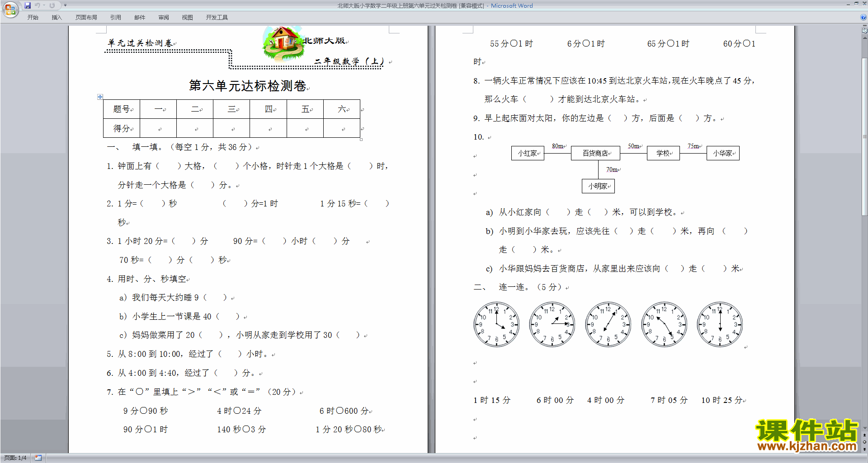This screenshot has width=868, height=463.
Task: Click the 小红家 text box in diagram
Action: click(528, 153)
